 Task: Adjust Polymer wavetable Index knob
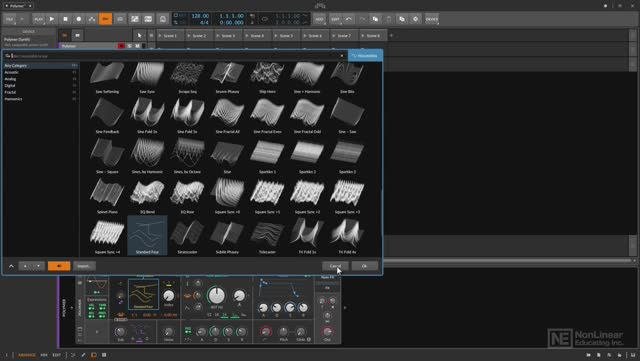tap(169, 295)
